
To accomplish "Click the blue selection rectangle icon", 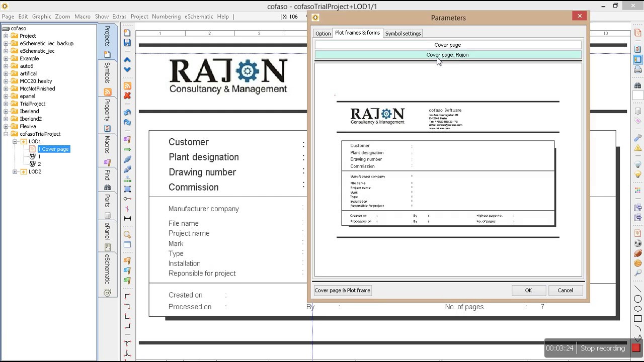I will 127,189.
